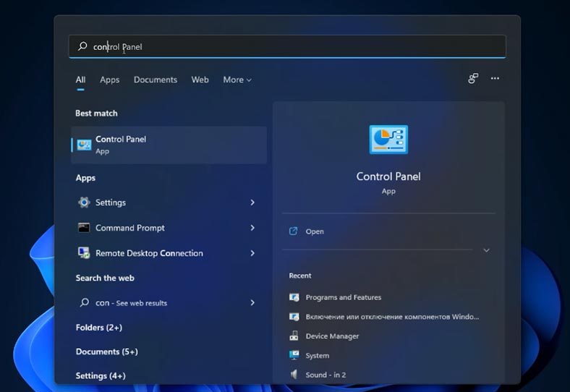
Task: Expand the Command Prompt result arrow
Action: pos(252,228)
